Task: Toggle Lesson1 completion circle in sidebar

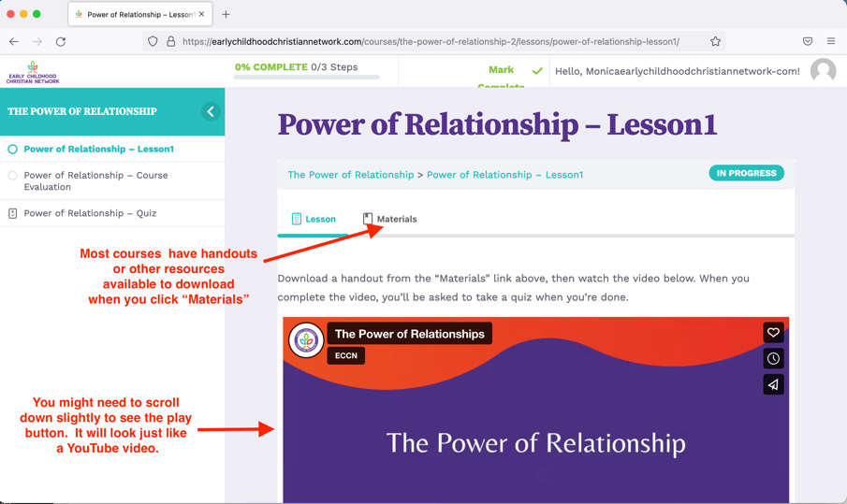Action: (x=12, y=149)
